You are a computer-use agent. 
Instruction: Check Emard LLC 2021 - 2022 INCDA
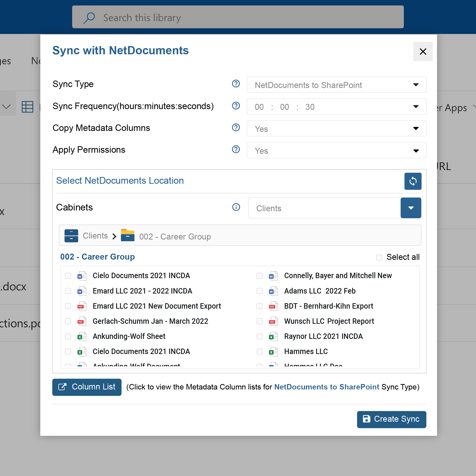68,291
